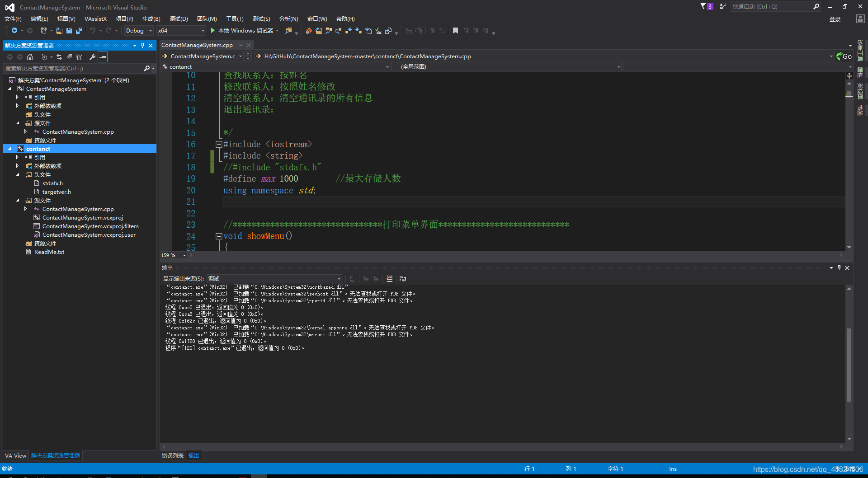Screen dimensions: 868x478
Task: Click the Output panel vertical scrollbar thumb
Action: click(849, 365)
